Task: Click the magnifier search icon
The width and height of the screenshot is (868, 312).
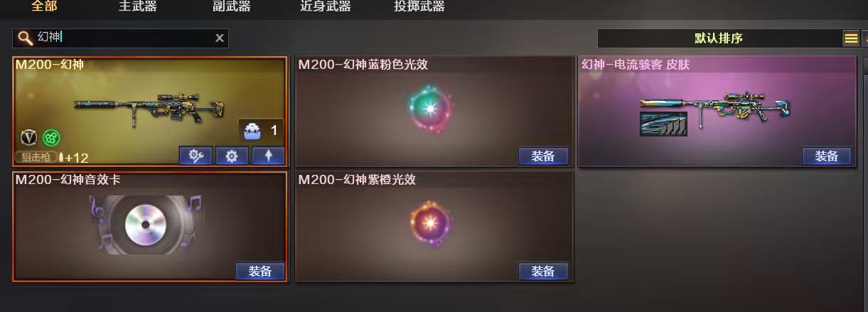Action: (x=26, y=38)
